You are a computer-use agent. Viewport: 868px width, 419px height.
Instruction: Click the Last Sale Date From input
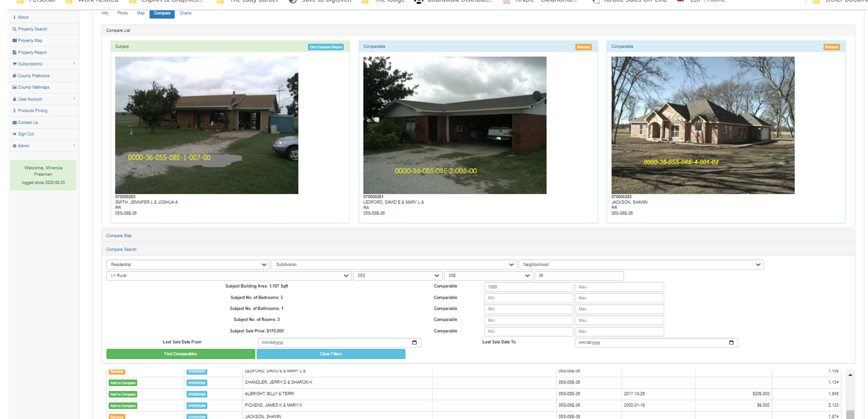pos(340,343)
